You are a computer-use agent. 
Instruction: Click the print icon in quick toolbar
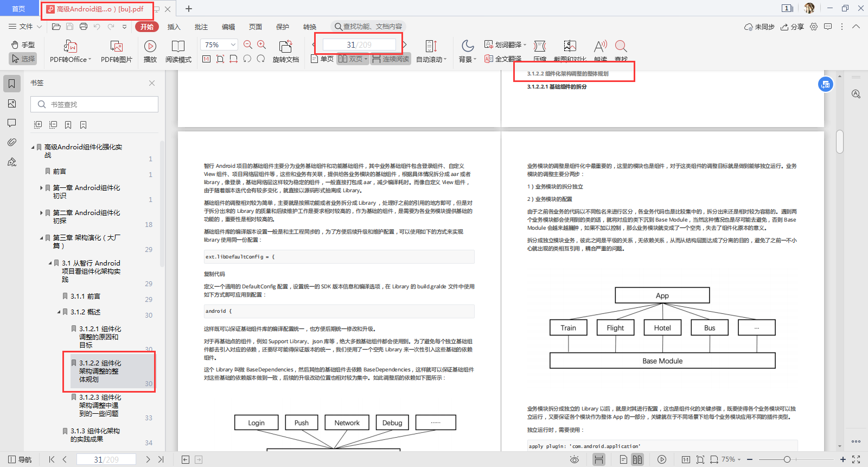[x=84, y=27]
